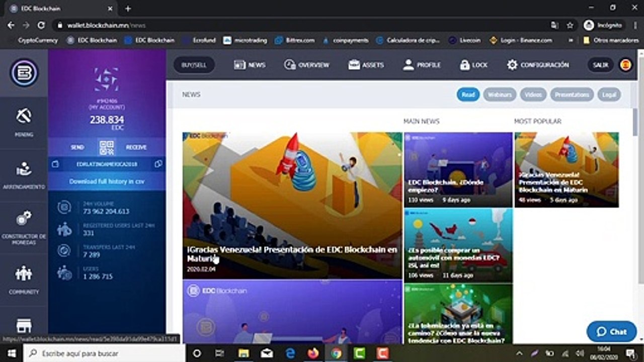Open the Windows Start menu

pos(11,353)
